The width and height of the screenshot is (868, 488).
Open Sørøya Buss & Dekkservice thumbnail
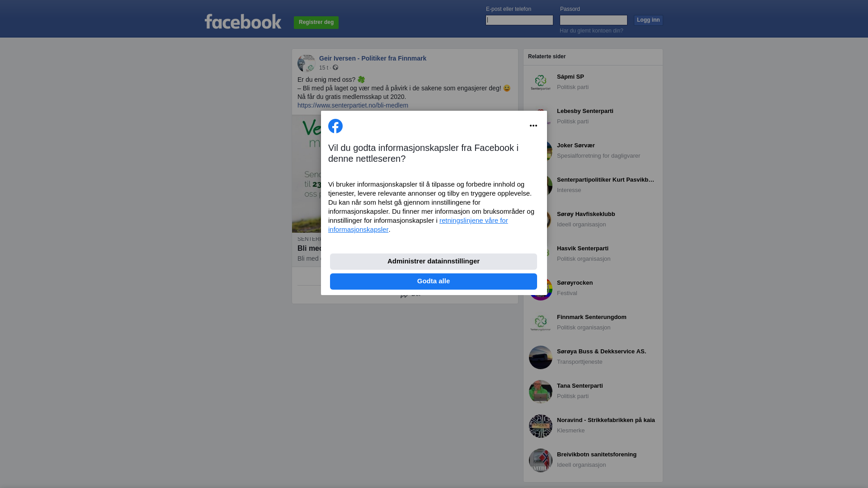pos(541,357)
